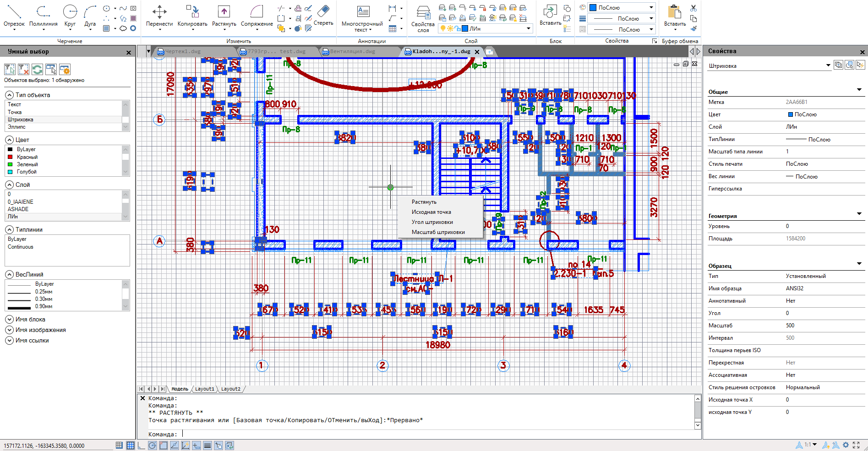Expand the Имя изображения section
Screen dimensions: 868x451
[x=9, y=330]
